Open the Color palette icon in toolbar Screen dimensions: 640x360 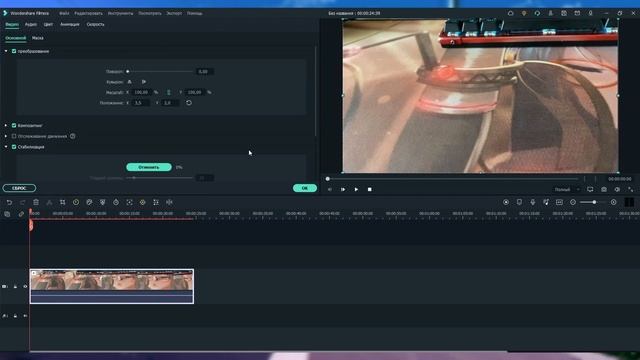[89, 202]
